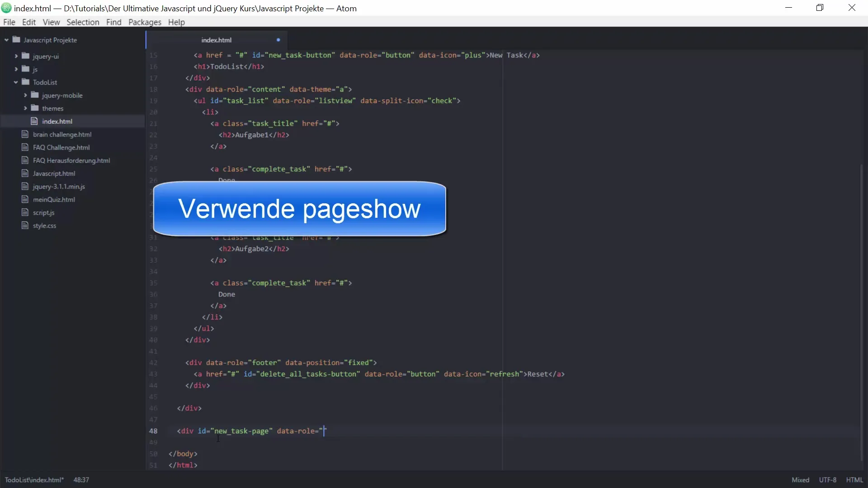Open the Packages menu

(145, 22)
